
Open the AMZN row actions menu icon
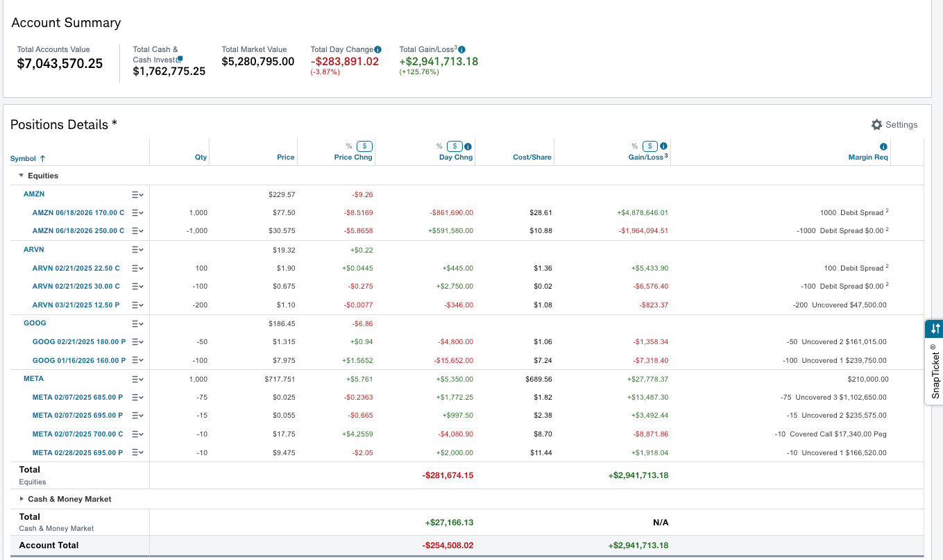pyautogui.click(x=137, y=194)
